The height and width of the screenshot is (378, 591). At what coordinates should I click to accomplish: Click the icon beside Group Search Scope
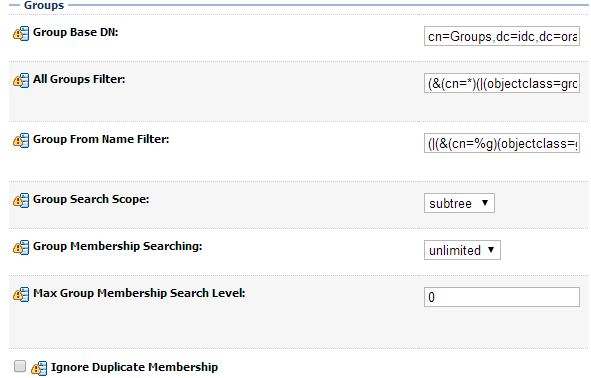pos(21,200)
